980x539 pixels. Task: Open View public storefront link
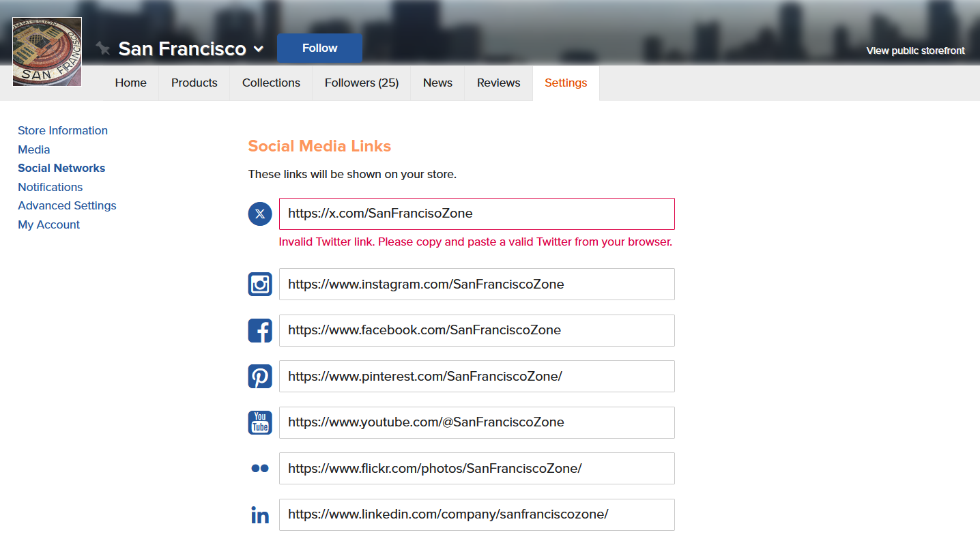click(915, 50)
